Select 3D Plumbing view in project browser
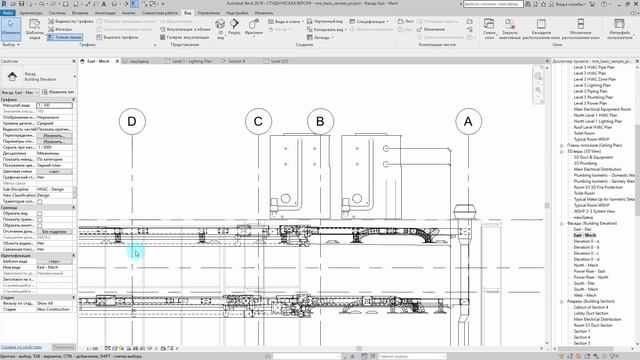The width and height of the screenshot is (640, 360). click(x=585, y=163)
